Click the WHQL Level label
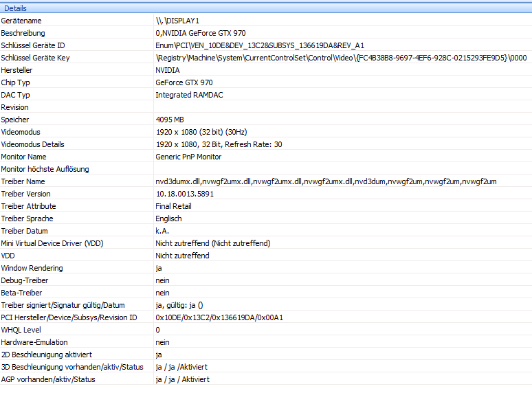The width and height of the screenshot is (532, 415). pos(21,330)
